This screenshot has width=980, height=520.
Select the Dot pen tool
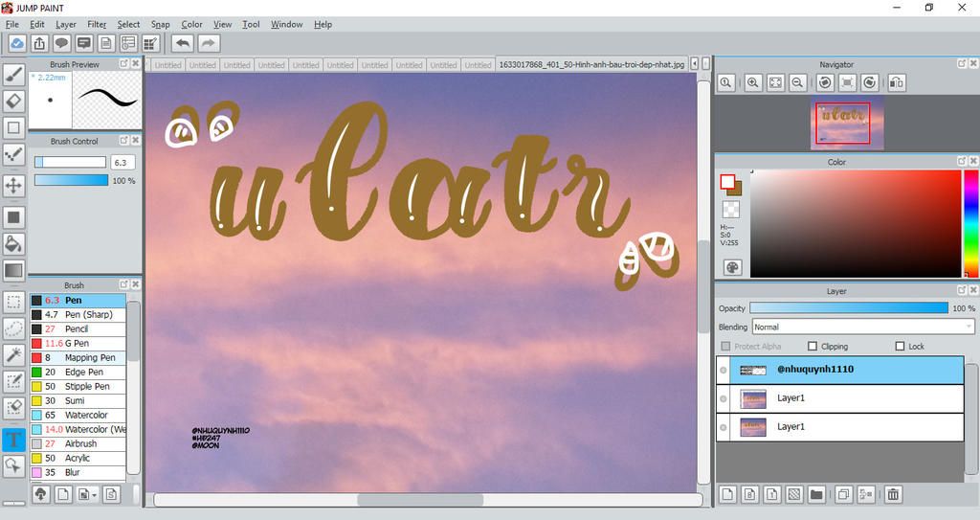click(13, 154)
